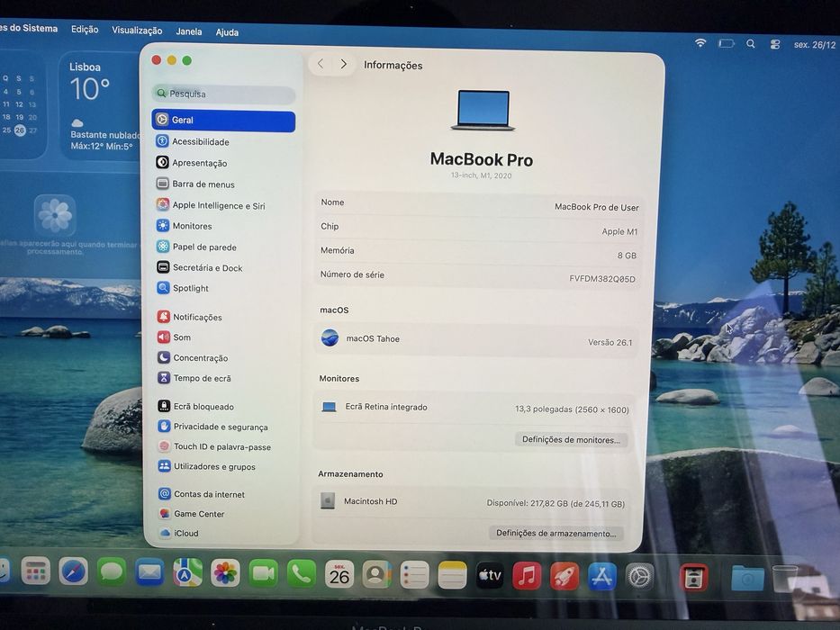Image resolution: width=840 pixels, height=630 pixels.
Task: Click the Macintosh HD storage row
Action: coord(472,502)
